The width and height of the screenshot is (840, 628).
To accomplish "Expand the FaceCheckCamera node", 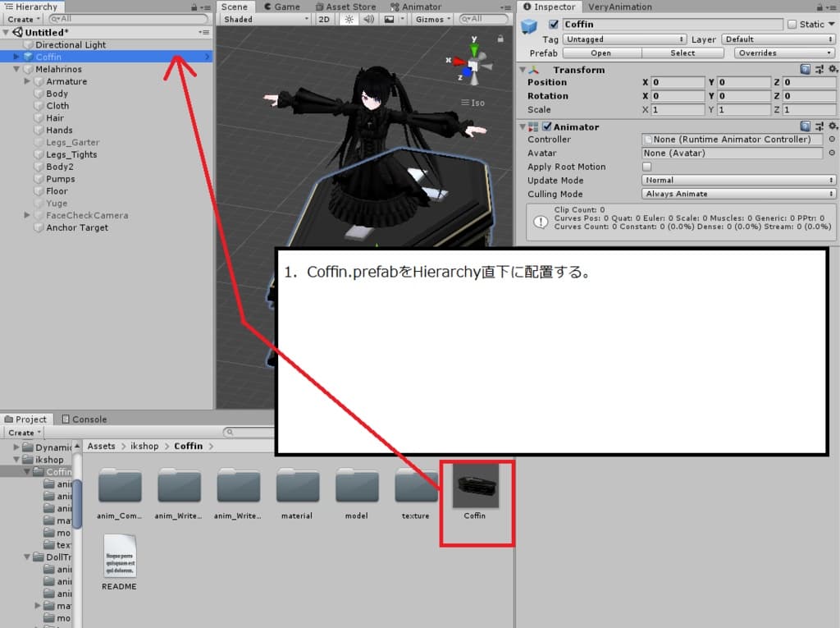I will click(x=27, y=215).
